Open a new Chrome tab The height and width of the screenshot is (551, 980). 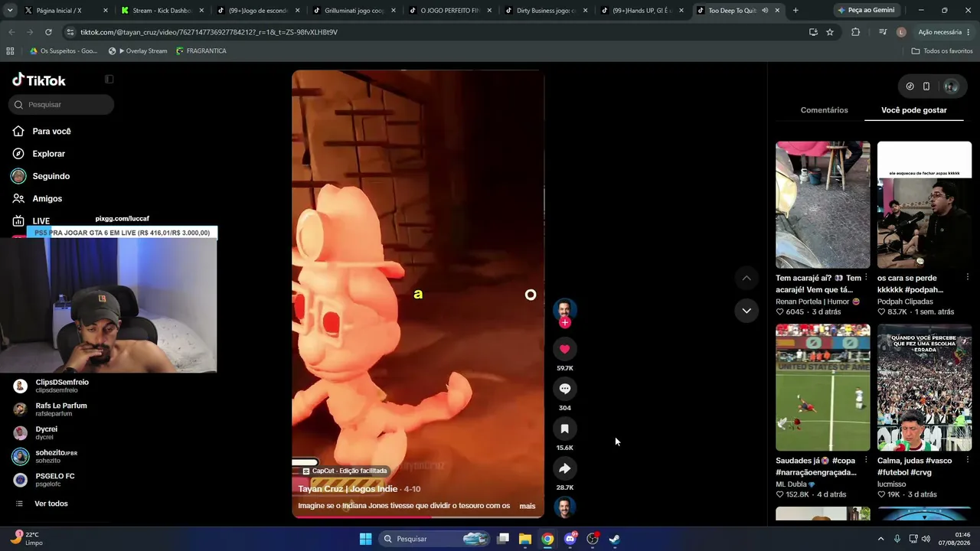click(795, 11)
